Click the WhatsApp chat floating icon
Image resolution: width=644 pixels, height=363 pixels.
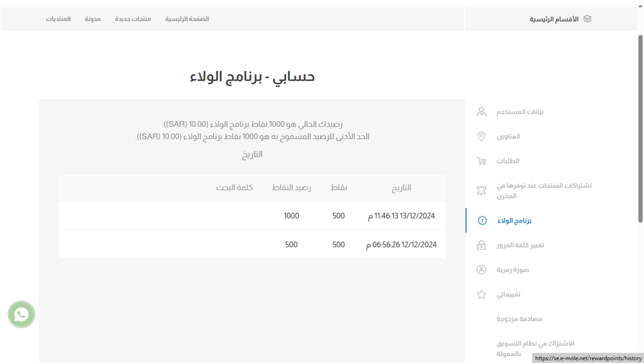[21, 314]
